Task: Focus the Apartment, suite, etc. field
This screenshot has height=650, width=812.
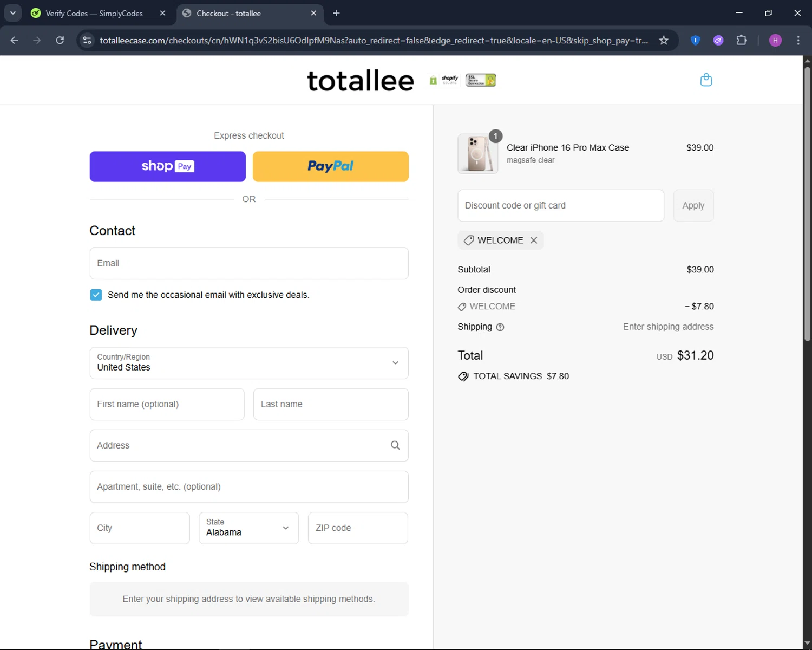Action: coord(249,486)
